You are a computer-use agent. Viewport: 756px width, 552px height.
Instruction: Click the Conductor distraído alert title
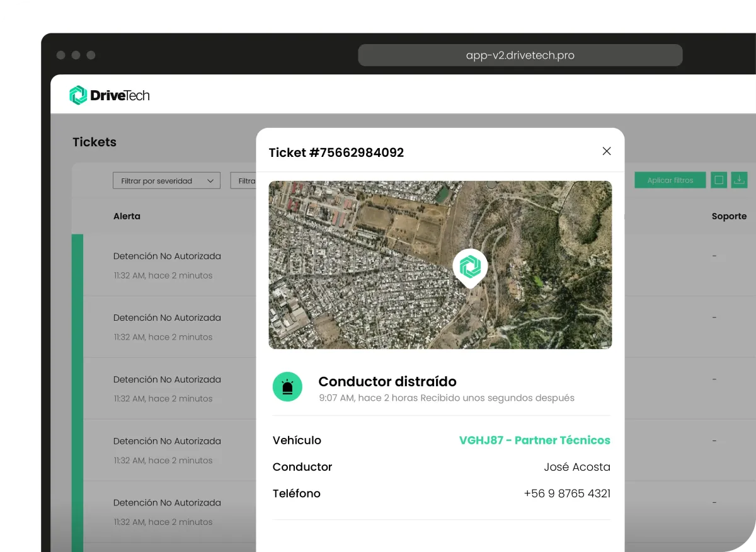(387, 381)
